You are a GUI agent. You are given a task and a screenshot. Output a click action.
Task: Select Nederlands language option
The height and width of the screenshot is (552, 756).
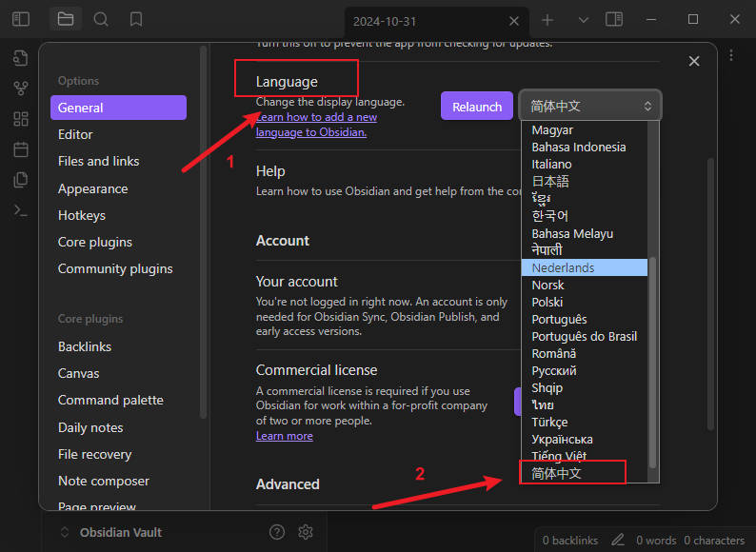[584, 267]
